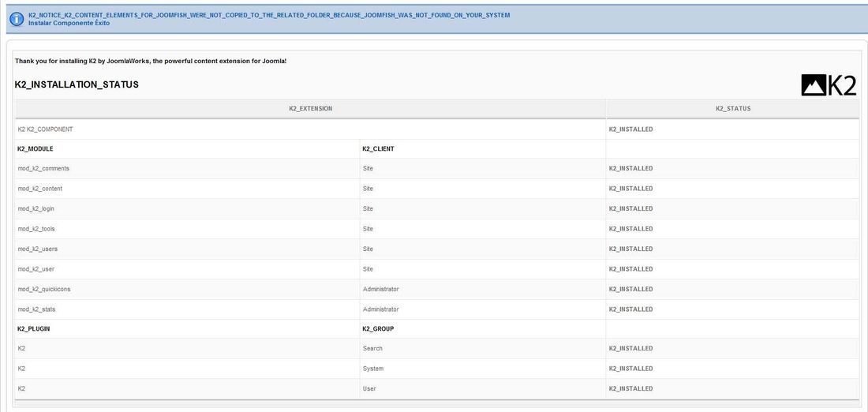
Task: Click the K2_EXTENSION column header
Action: [x=311, y=109]
